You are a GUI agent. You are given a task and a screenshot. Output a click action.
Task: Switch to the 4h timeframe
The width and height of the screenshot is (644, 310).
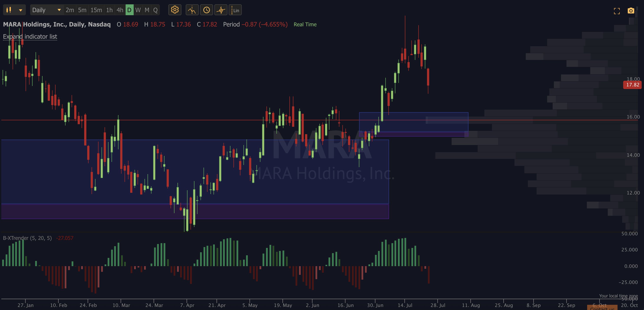click(120, 10)
